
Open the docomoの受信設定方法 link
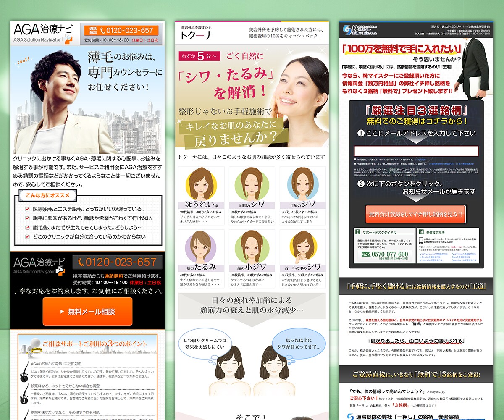point(463,254)
